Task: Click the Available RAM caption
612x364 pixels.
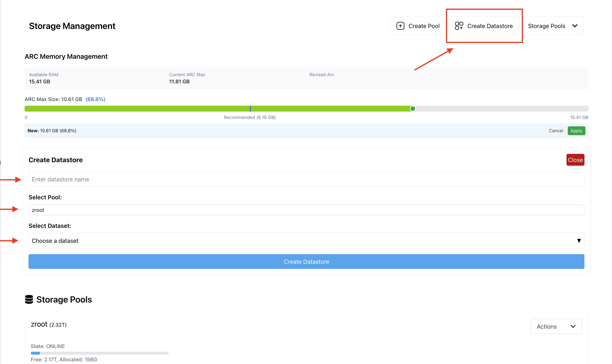Action: pyautogui.click(x=44, y=75)
